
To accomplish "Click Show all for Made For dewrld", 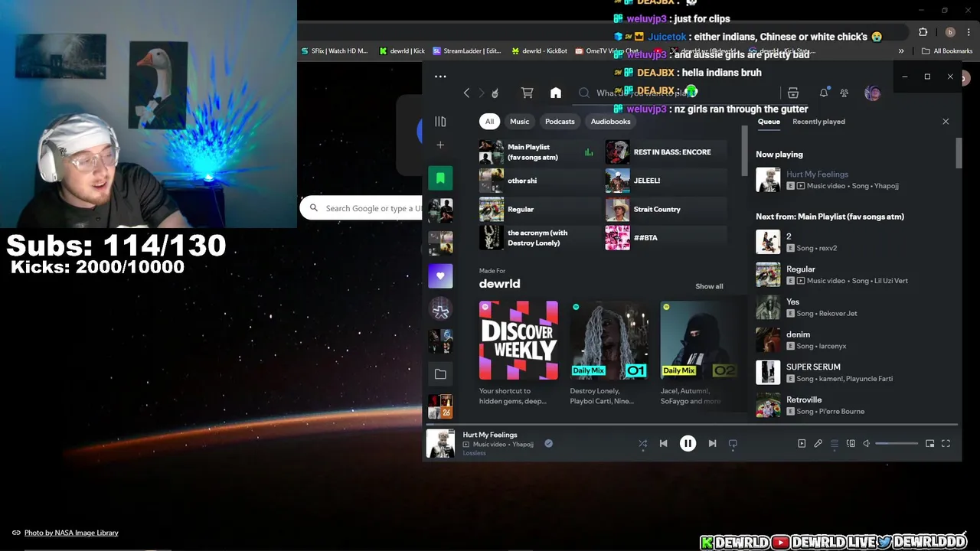I will (709, 286).
